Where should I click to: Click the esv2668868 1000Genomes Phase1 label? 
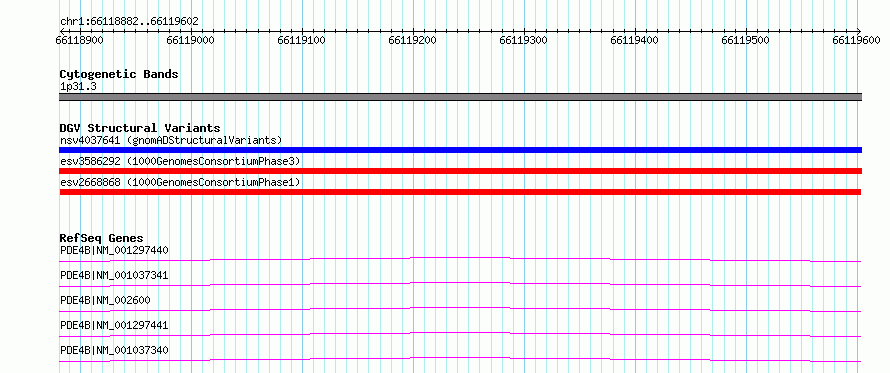180,182
